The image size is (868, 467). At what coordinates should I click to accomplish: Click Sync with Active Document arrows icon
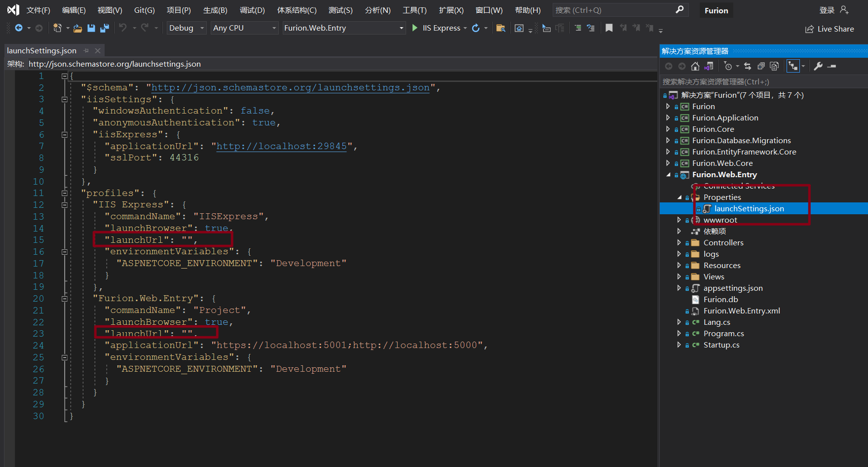click(748, 66)
